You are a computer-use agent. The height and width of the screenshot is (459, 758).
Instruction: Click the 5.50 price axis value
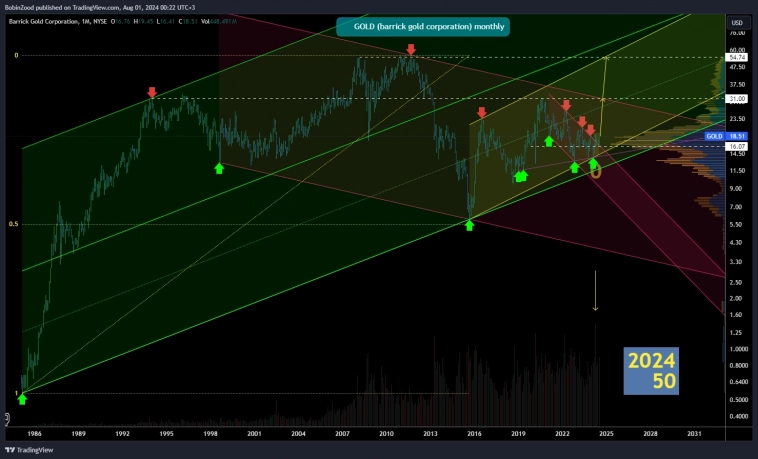tap(736, 224)
